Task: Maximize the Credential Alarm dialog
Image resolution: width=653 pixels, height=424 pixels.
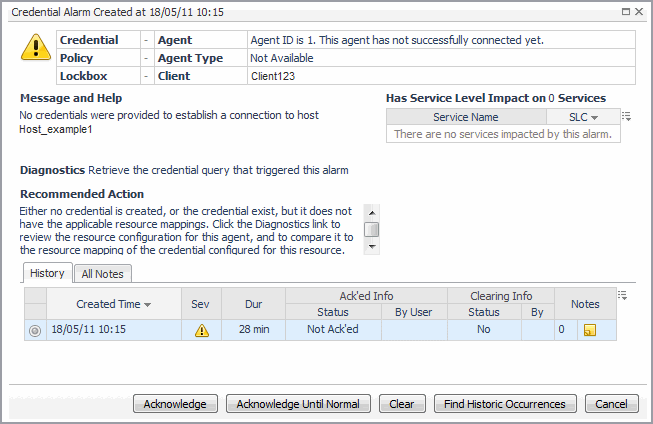Action: tap(626, 12)
